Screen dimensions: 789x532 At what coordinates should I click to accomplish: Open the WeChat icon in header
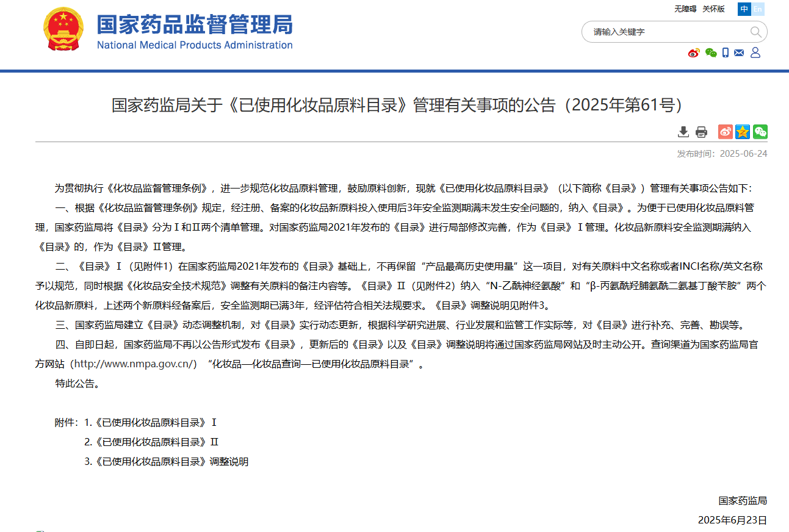(x=711, y=53)
